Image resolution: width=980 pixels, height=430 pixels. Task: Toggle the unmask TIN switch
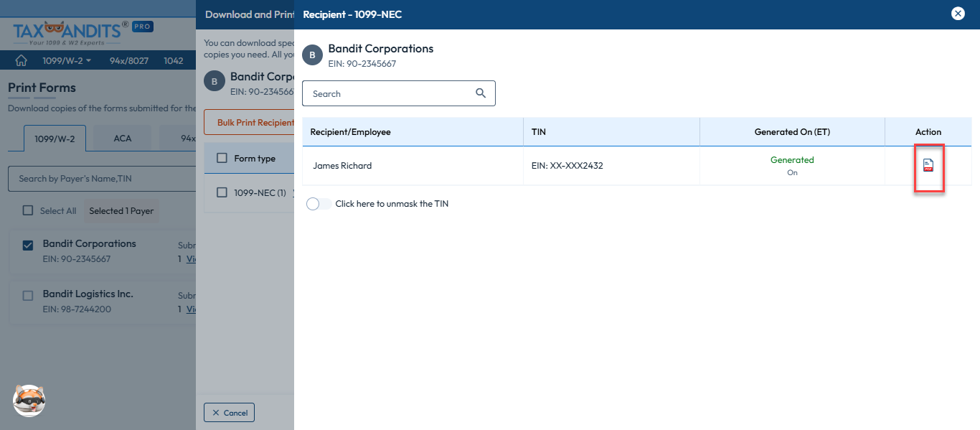coord(319,204)
